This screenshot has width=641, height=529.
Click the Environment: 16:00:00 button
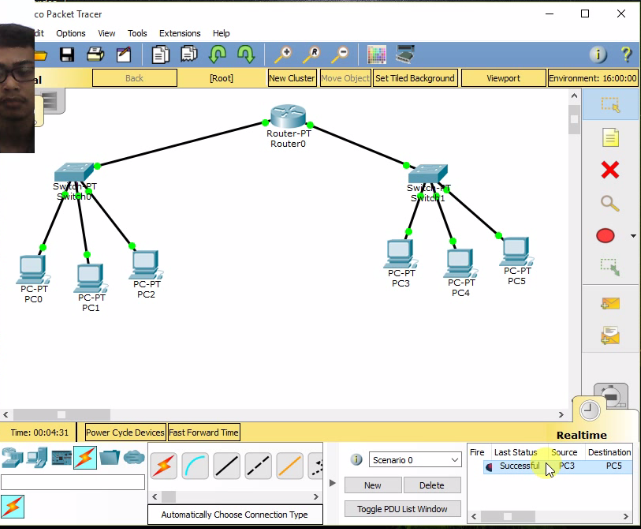coord(593,78)
